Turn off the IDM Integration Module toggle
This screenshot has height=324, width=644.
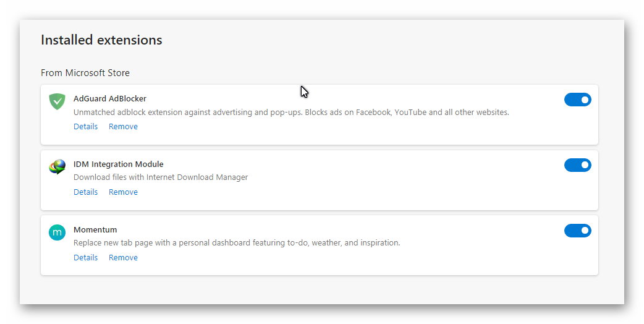tap(577, 165)
